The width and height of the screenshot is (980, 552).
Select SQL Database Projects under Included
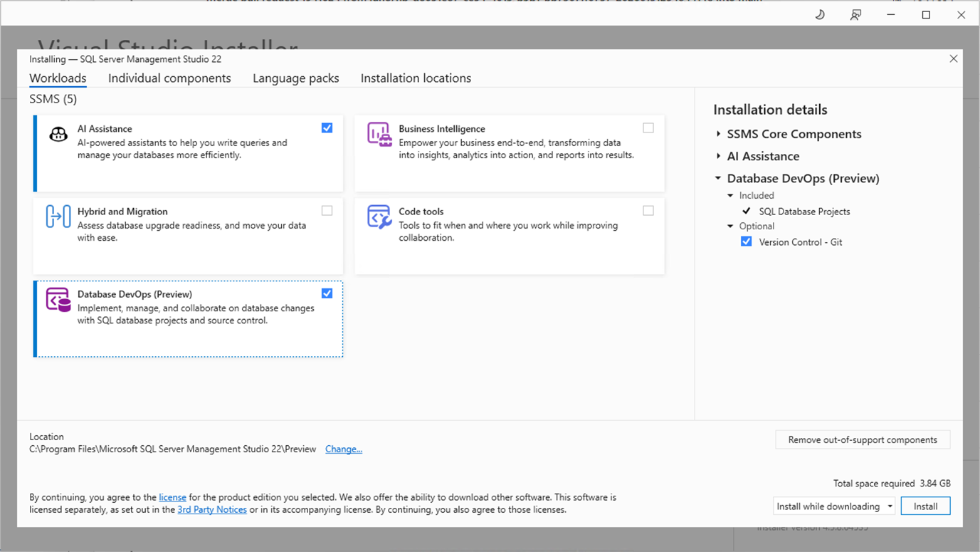[804, 211]
